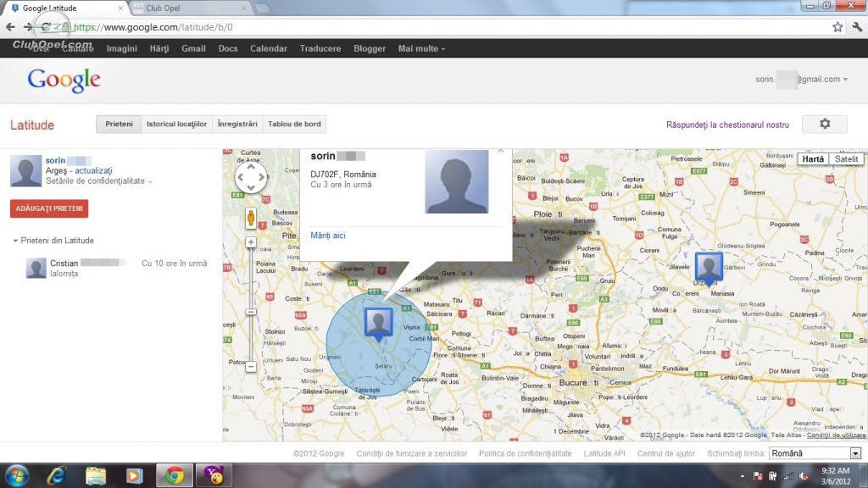Click the sorin name link in the sidebar
Image resolution: width=868 pixels, height=488 pixels.
coord(55,160)
